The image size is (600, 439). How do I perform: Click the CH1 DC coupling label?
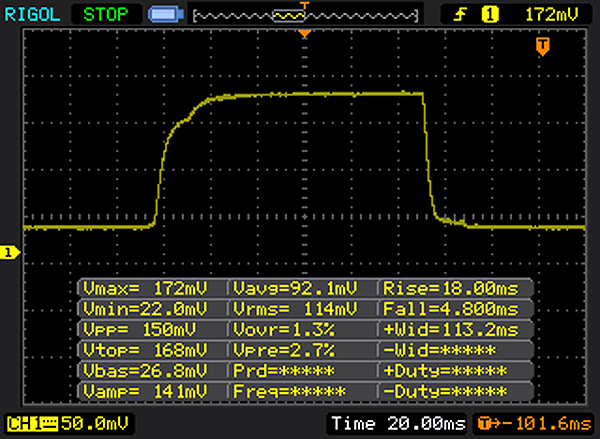(32, 424)
